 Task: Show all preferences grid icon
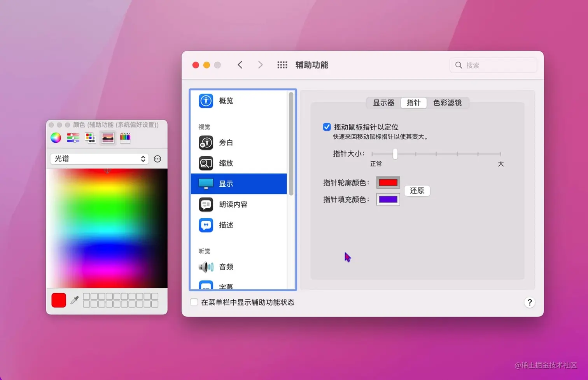click(x=282, y=65)
